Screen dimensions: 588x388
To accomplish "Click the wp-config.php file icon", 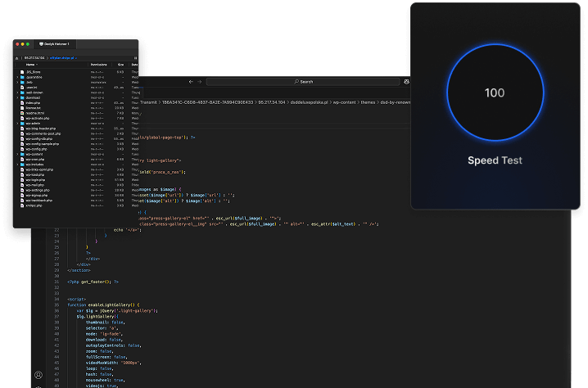I will click(x=22, y=148).
